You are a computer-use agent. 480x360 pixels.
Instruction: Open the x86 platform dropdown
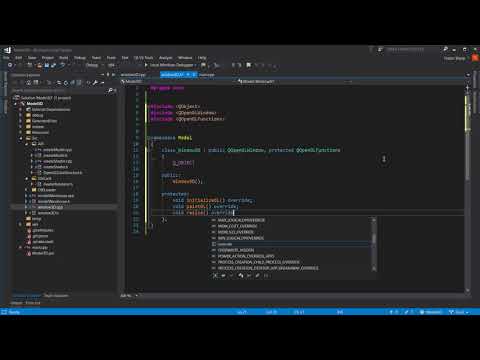click(x=113, y=65)
